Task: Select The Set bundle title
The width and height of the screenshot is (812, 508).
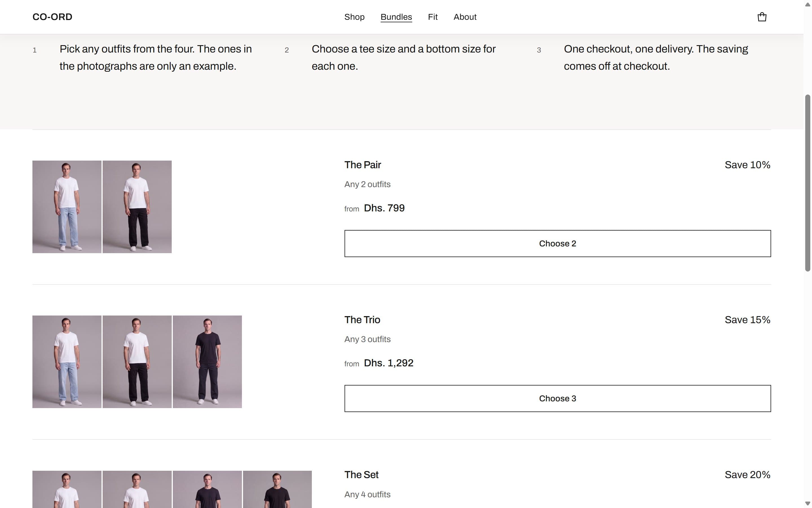Action: coord(361,475)
